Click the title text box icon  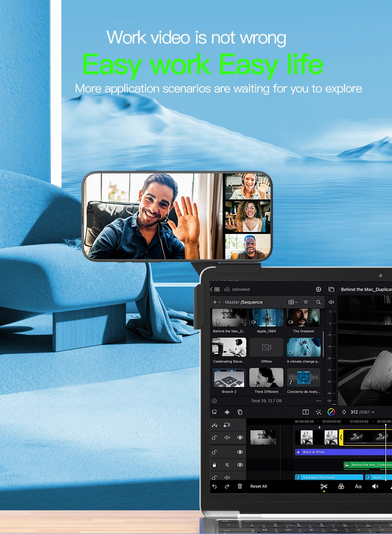(x=306, y=412)
